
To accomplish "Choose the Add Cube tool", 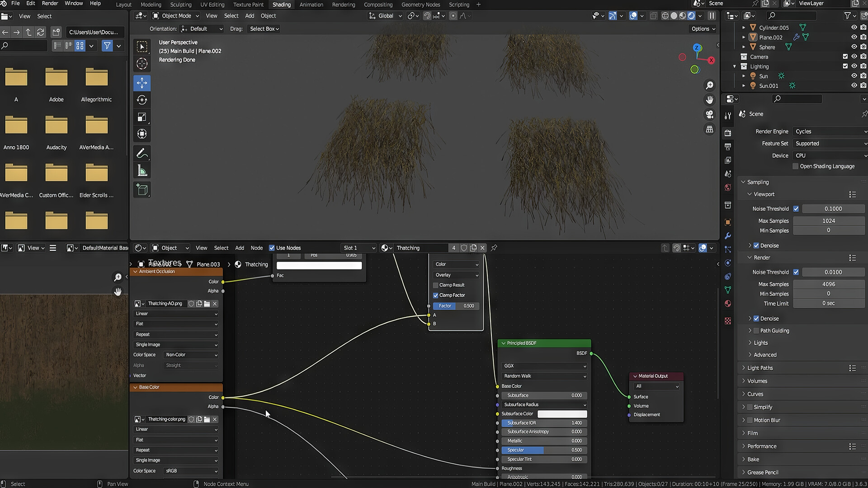I will pyautogui.click(x=142, y=189).
